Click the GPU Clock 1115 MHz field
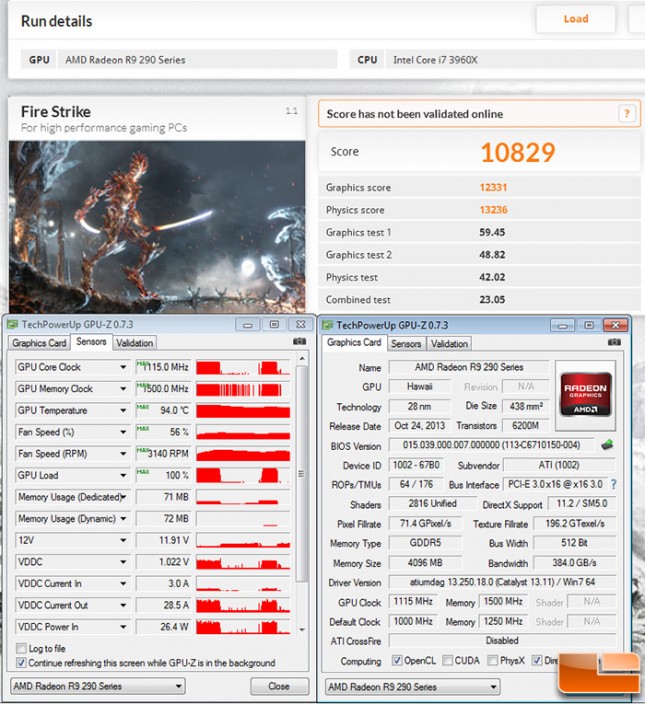Image resolution: width=645 pixels, height=704 pixels. click(x=413, y=601)
